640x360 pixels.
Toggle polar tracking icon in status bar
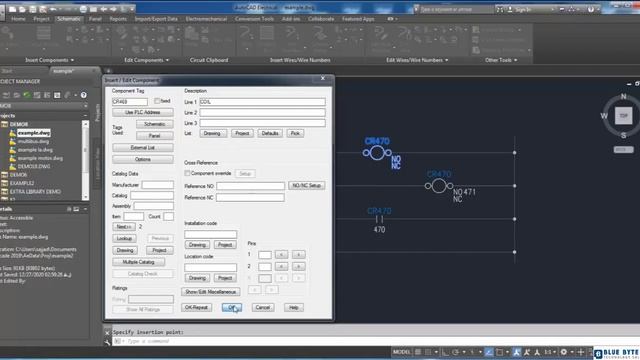click(456, 352)
